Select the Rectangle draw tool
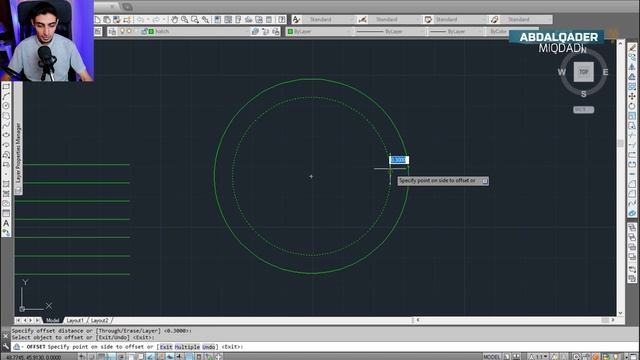Viewport: 640px width, 360px height. [x=6, y=87]
